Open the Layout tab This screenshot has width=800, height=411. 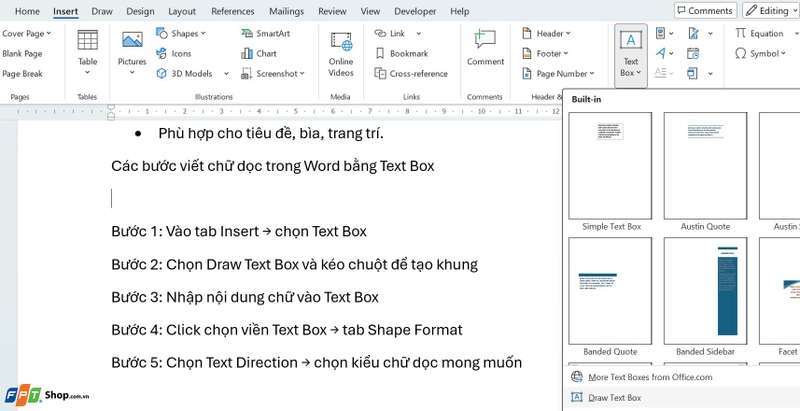pos(182,11)
